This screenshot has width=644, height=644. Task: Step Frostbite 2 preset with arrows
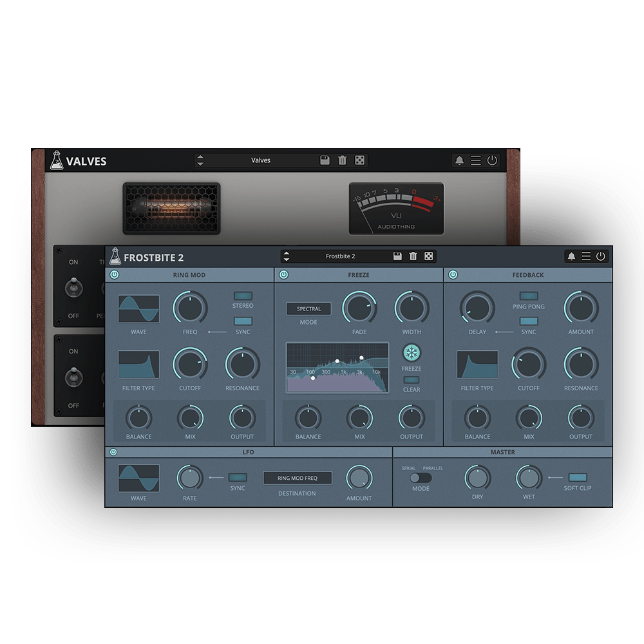[x=287, y=256]
